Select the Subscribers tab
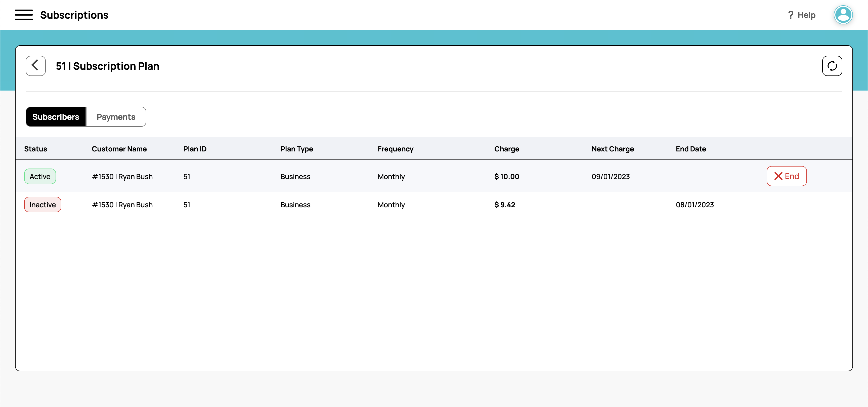The image size is (868, 407). coord(56,117)
